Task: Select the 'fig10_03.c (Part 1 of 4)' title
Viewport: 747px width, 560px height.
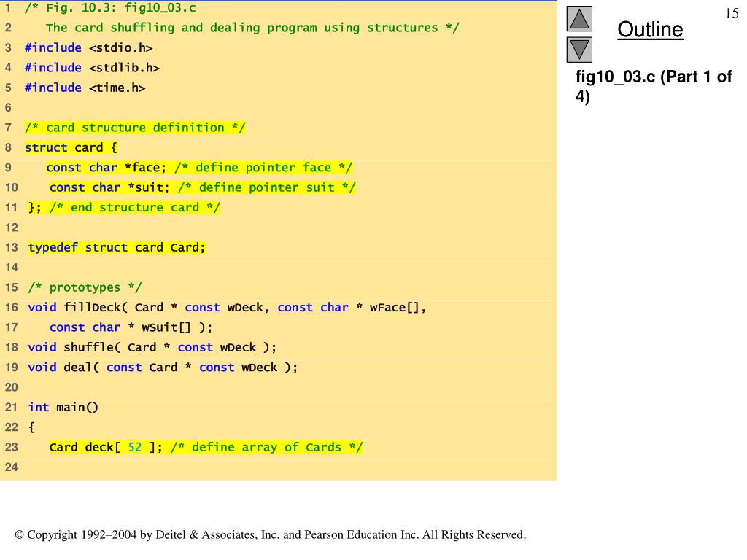Action: [x=654, y=86]
